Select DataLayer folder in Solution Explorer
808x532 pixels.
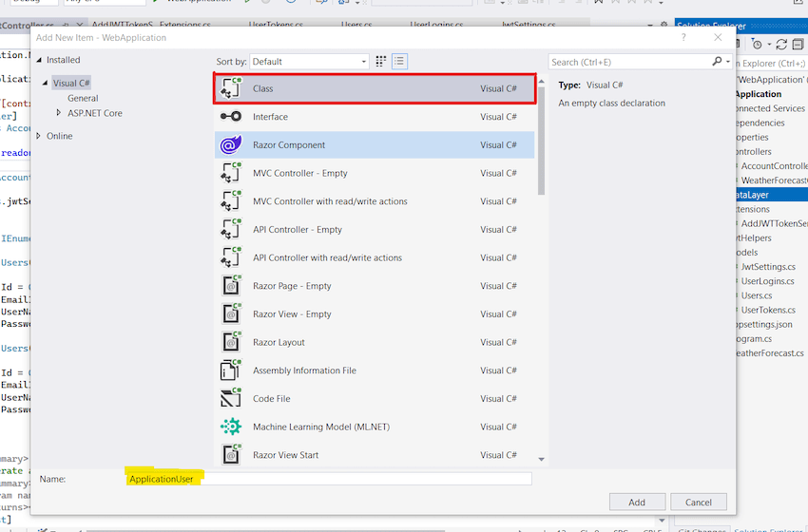772,195
